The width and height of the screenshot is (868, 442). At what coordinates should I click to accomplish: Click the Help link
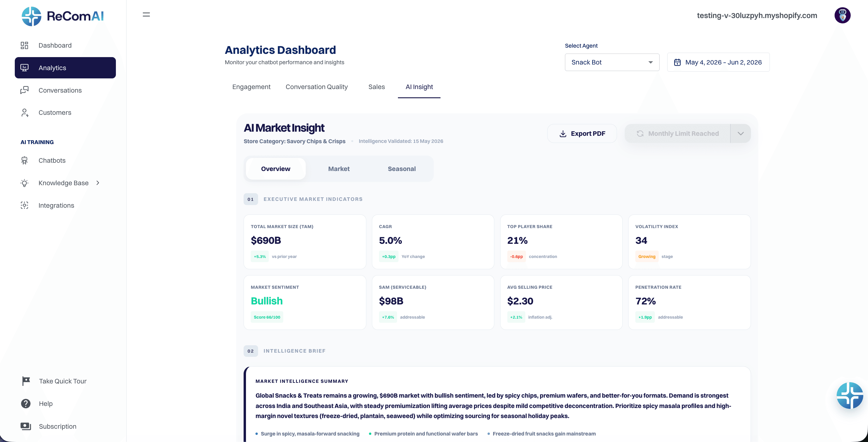point(46,404)
